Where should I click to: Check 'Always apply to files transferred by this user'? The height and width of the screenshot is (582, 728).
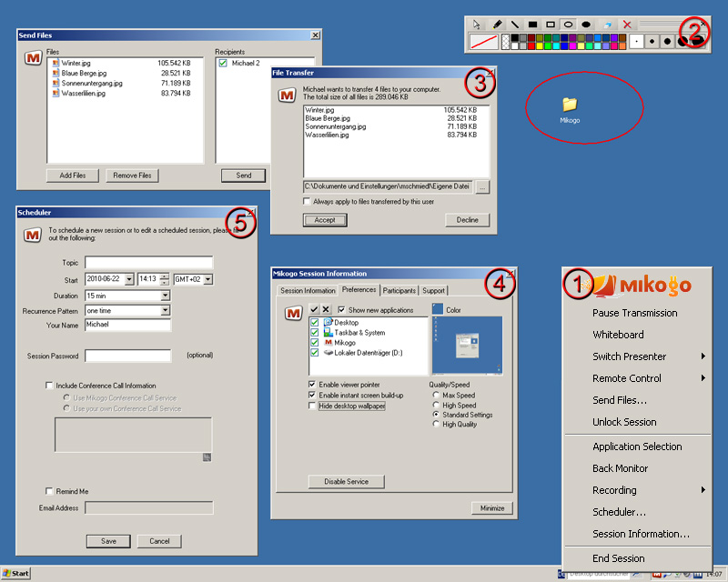click(307, 201)
